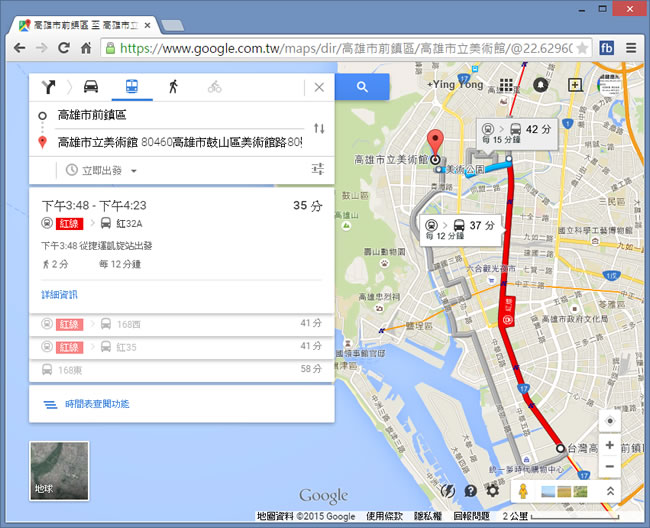Open the notifications bell icon

click(x=541, y=86)
